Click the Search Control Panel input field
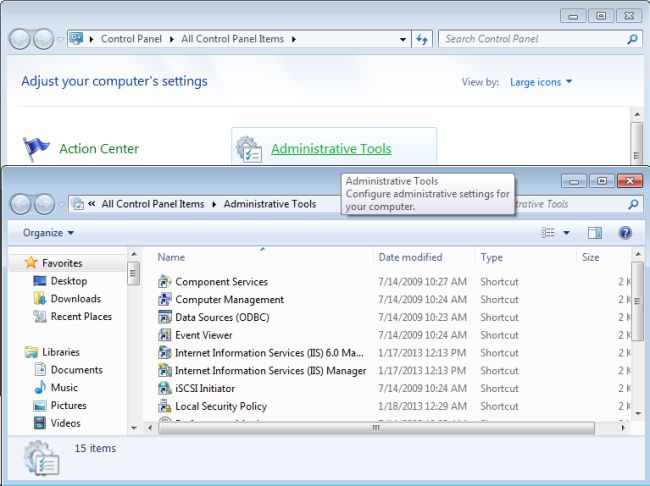 [x=540, y=39]
